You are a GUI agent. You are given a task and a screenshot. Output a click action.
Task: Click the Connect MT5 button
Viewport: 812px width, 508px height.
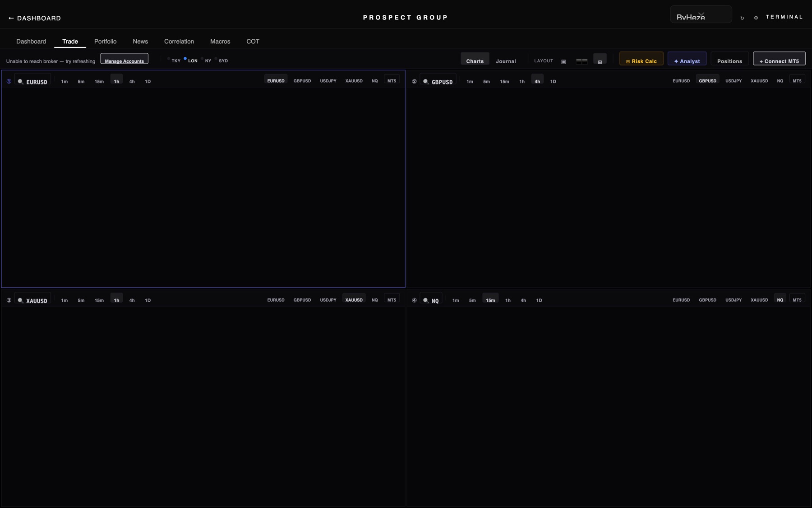pyautogui.click(x=779, y=59)
